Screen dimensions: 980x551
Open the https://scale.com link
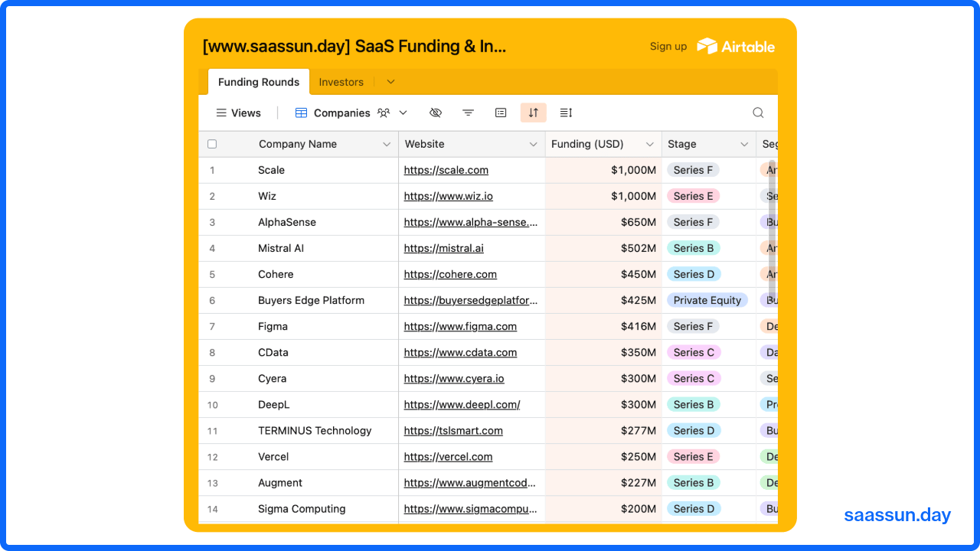click(446, 170)
